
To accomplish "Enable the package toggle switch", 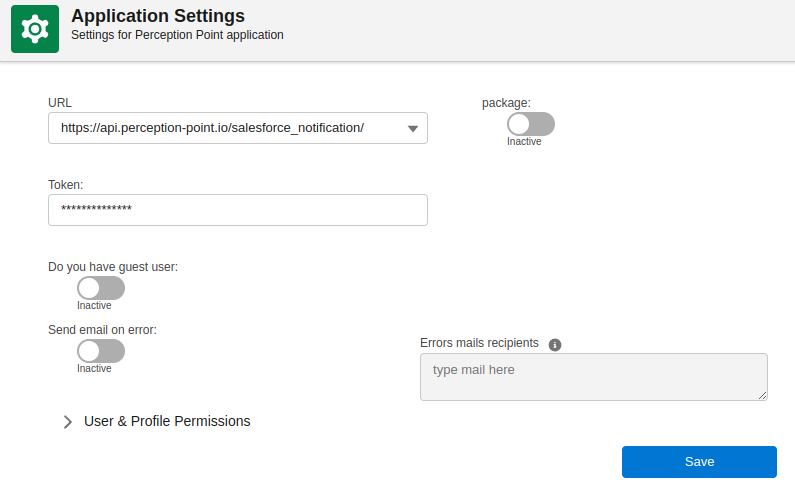I will tap(530, 124).
